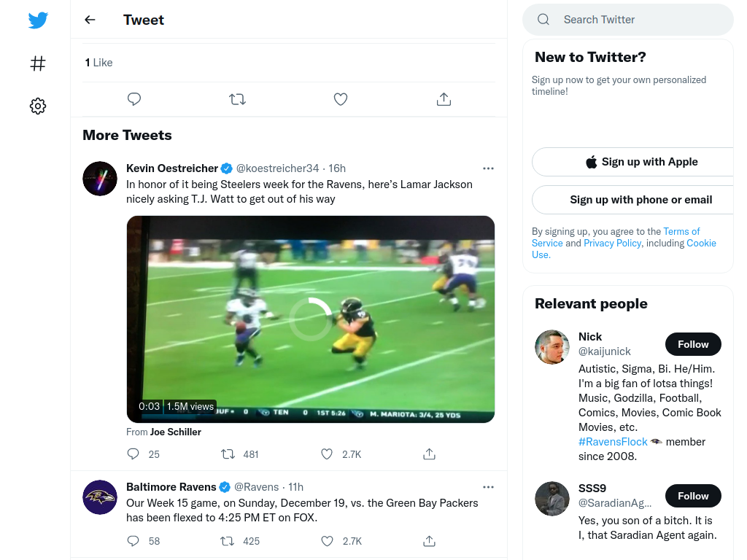
Task: Reply to the main tweet
Action: coord(134,99)
